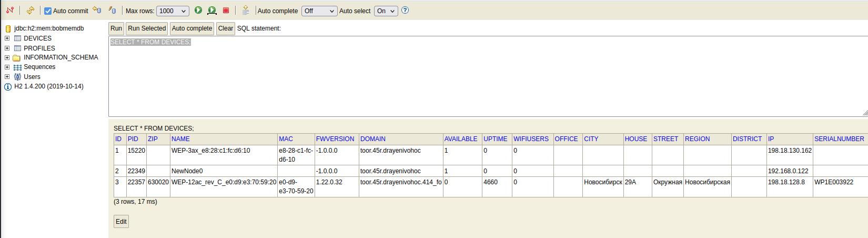
Task: Expand the Sequences node
Action: [x=7, y=67]
